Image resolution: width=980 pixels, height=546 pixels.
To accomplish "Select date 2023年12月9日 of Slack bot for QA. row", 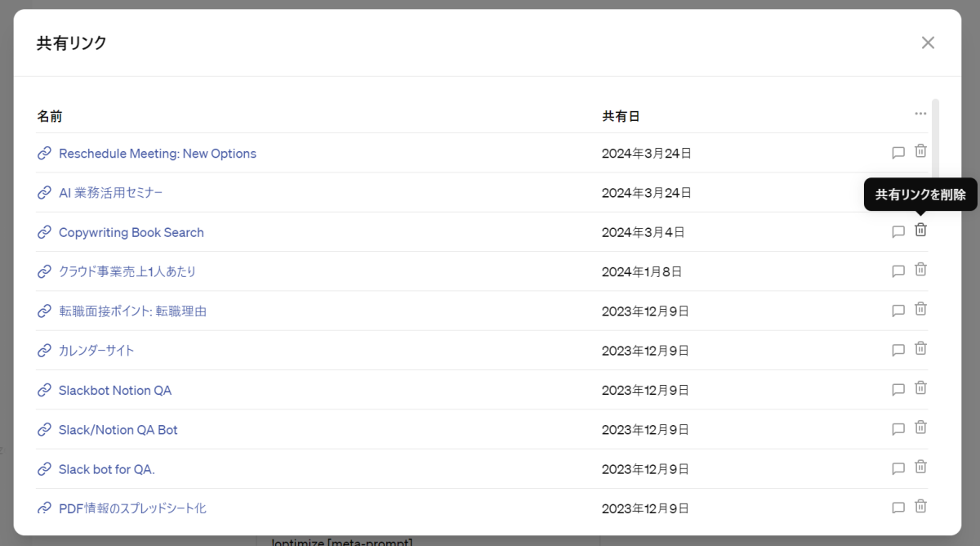I will [x=645, y=469].
